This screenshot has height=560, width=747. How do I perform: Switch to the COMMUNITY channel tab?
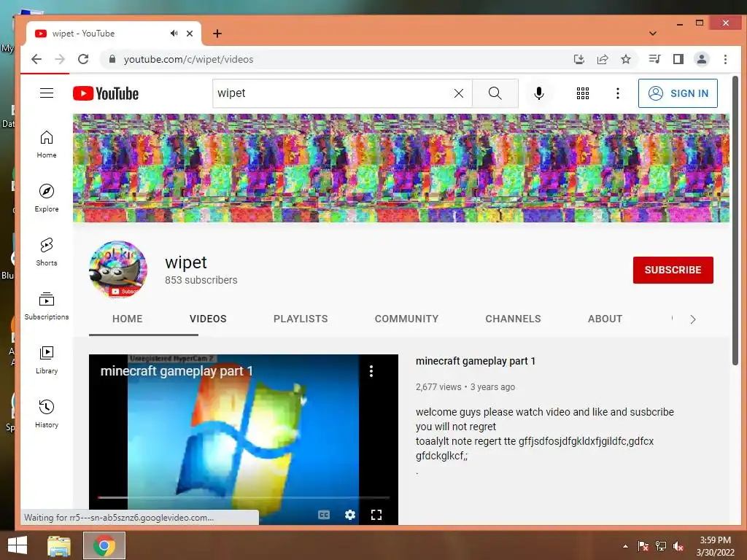(406, 319)
